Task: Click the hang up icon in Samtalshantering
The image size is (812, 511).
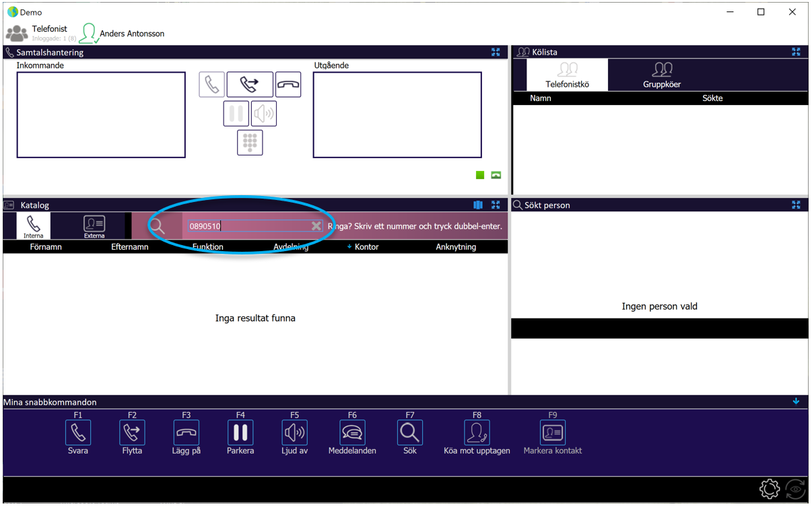Action: pos(288,85)
